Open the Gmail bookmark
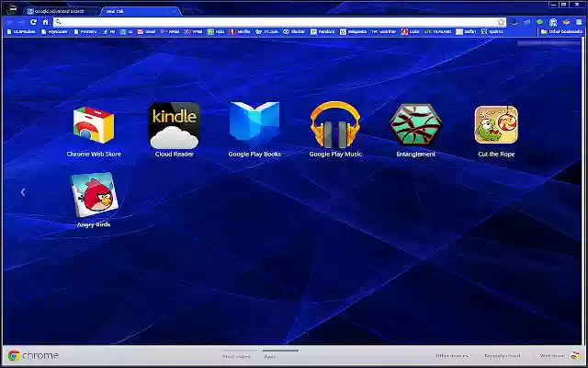This screenshot has width=588, height=368. click(x=146, y=32)
